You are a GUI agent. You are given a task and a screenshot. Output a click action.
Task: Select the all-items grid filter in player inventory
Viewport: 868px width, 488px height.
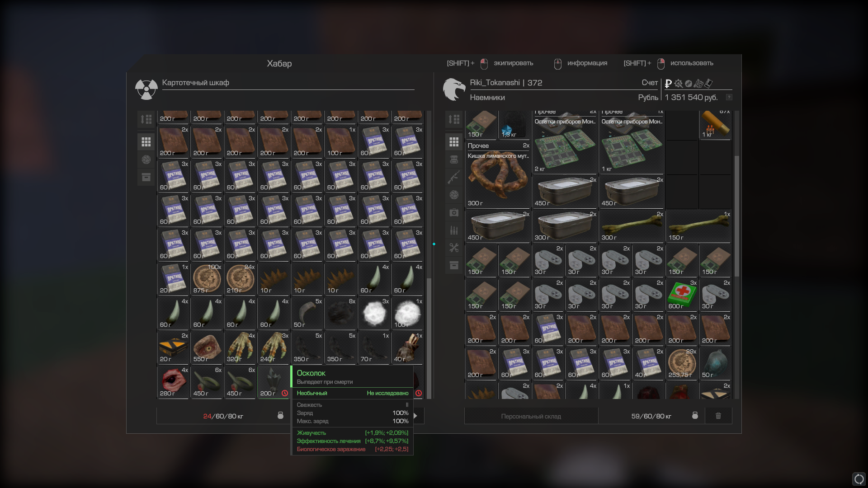pos(454,142)
